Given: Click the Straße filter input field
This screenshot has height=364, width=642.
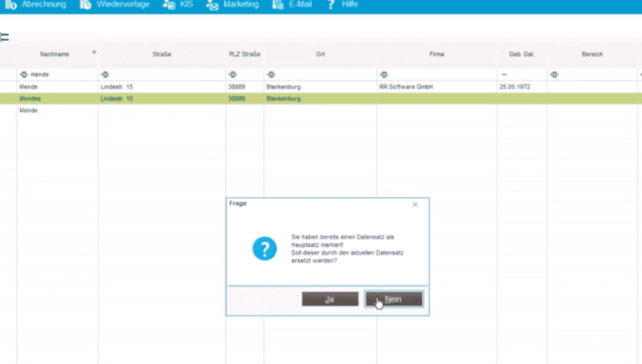Looking at the screenshot, I should tap(161, 74).
